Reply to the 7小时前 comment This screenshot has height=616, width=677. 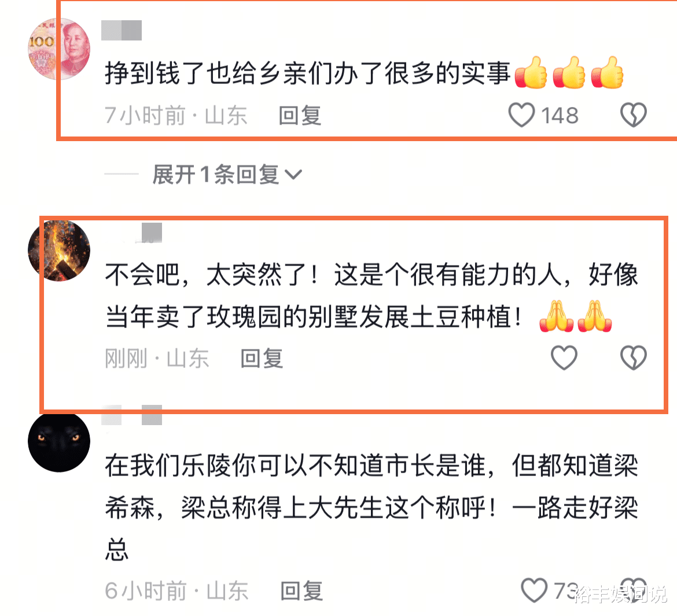pyautogui.click(x=300, y=116)
